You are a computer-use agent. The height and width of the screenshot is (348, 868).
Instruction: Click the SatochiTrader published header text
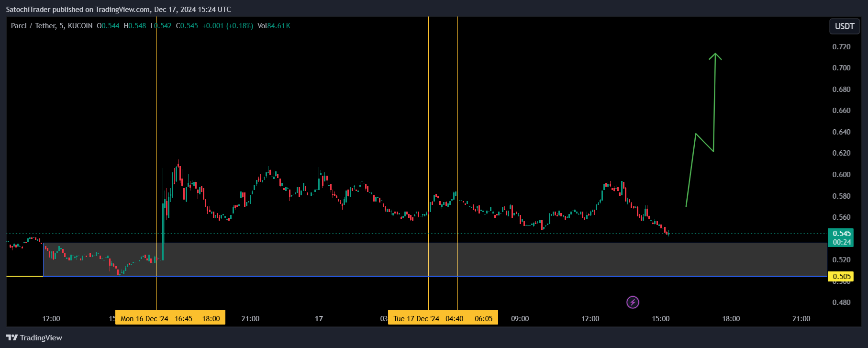[118, 9]
